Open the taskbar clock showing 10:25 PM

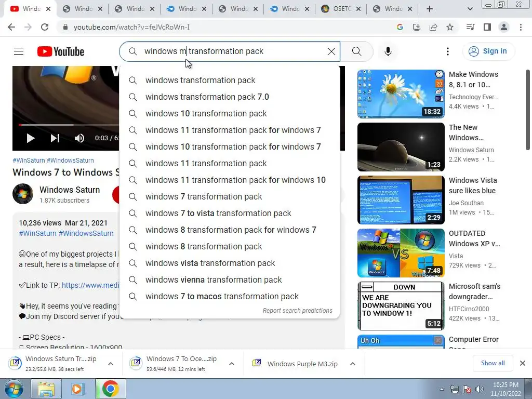pyautogui.click(x=505, y=389)
